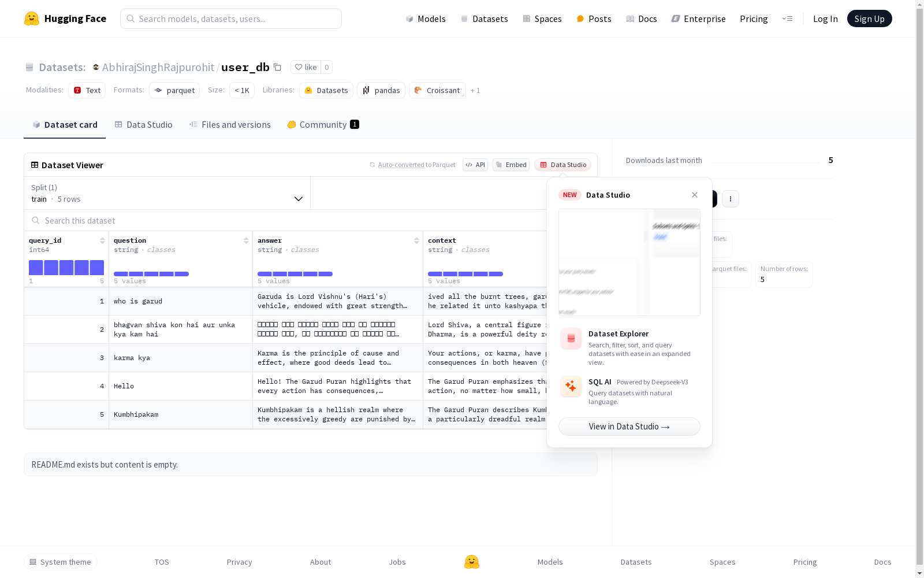Click the Croissant library tag
The width and height of the screenshot is (924, 578).
(x=437, y=90)
